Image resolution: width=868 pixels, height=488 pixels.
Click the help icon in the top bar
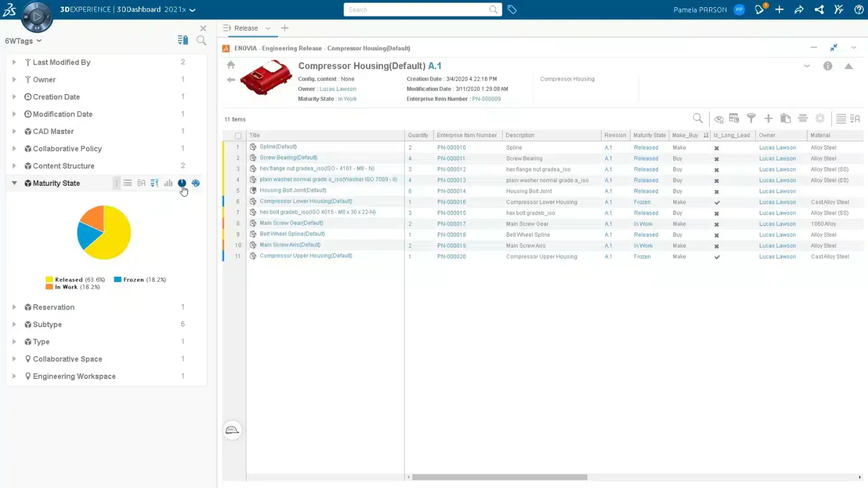click(859, 9)
